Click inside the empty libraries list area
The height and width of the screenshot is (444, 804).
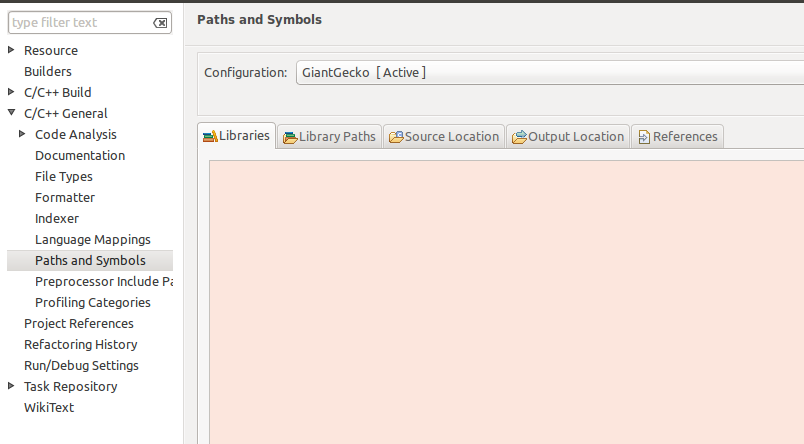click(507, 302)
